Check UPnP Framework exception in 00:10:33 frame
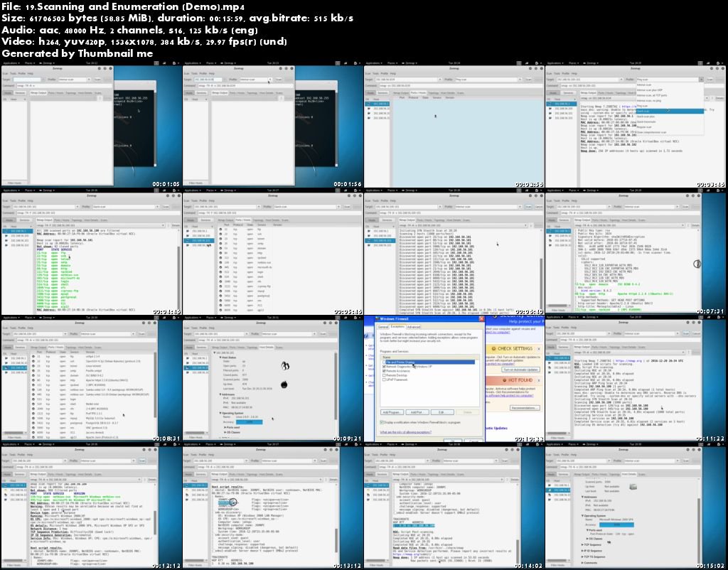Image resolution: width=728 pixels, height=570 pixels. (x=384, y=380)
